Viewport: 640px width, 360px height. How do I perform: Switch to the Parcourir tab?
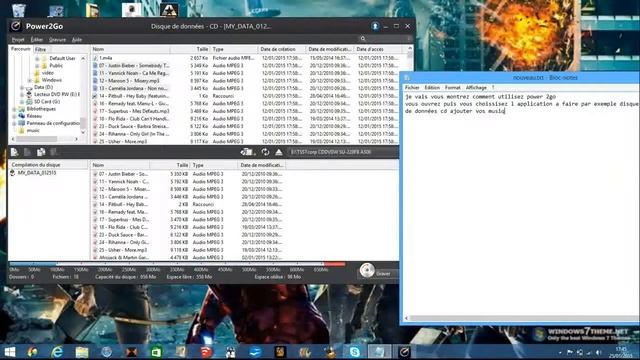pos(21,49)
